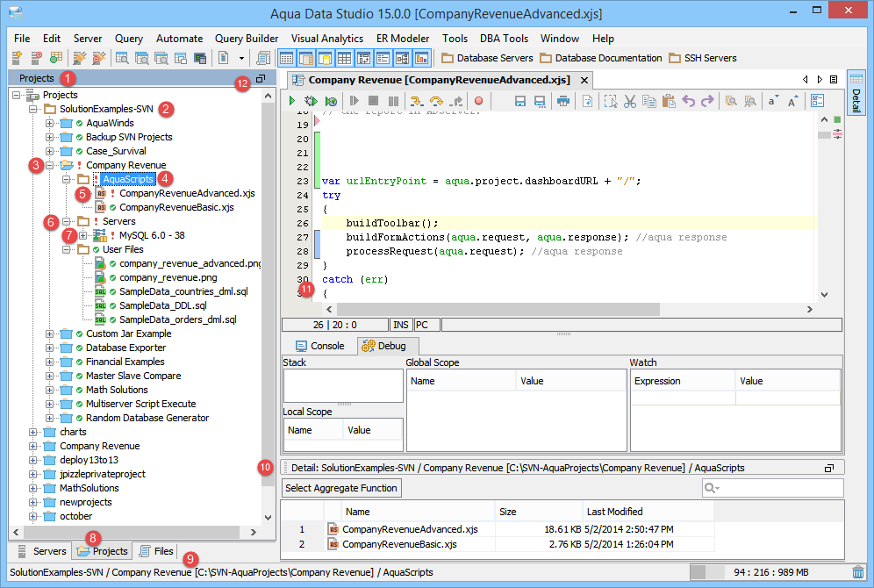Click the gray Stop execution square
This screenshot has width=874, height=588.
coord(373,102)
